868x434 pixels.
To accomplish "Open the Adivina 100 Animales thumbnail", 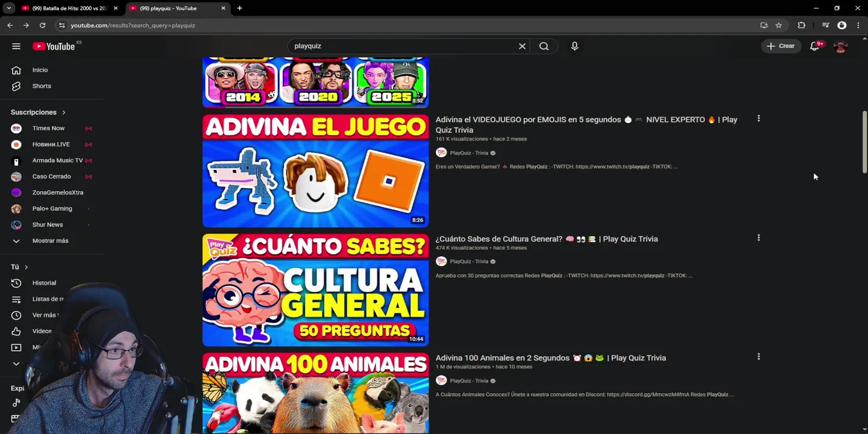I will 315,393.
